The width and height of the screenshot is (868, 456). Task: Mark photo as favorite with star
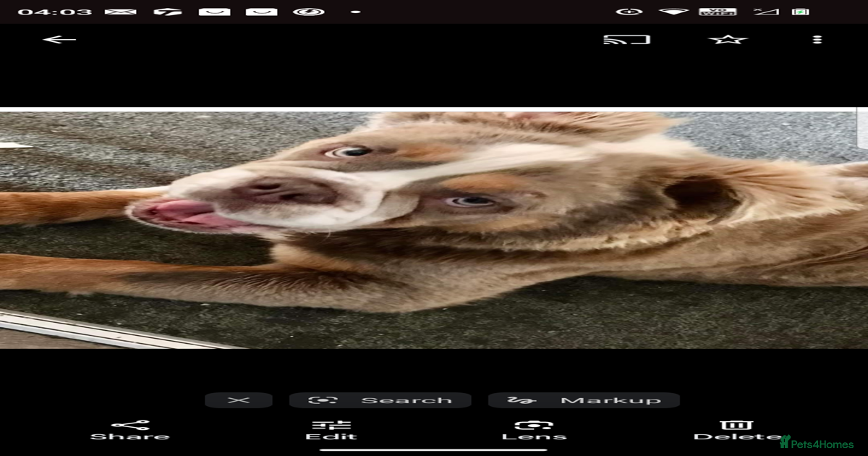click(x=728, y=40)
